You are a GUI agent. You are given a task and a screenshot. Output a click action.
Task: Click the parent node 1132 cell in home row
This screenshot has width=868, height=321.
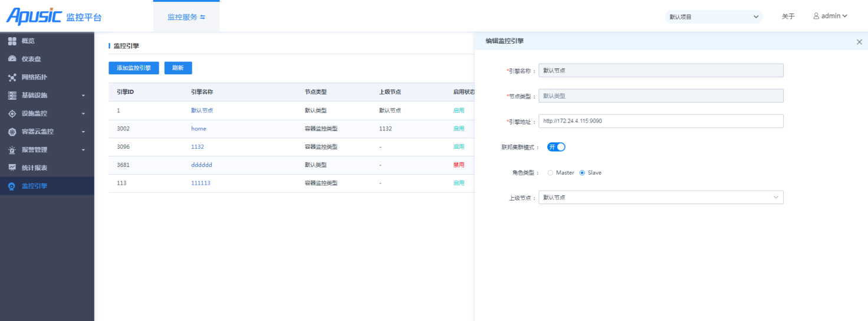click(386, 129)
